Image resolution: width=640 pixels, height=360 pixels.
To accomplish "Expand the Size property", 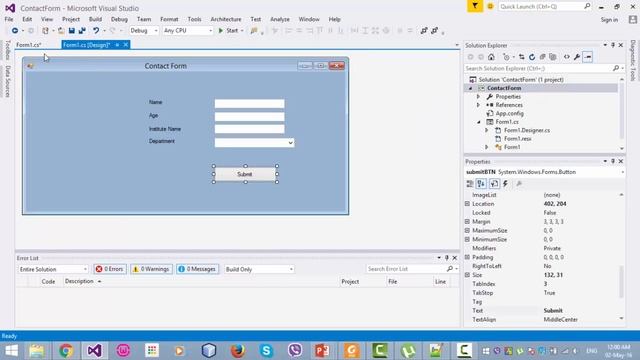I will (467, 275).
